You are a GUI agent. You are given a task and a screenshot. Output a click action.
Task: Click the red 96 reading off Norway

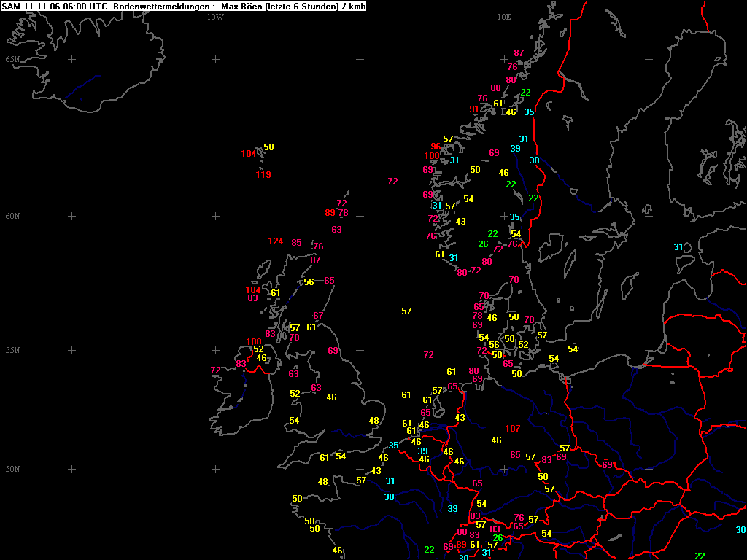click(x=436, y=147)
